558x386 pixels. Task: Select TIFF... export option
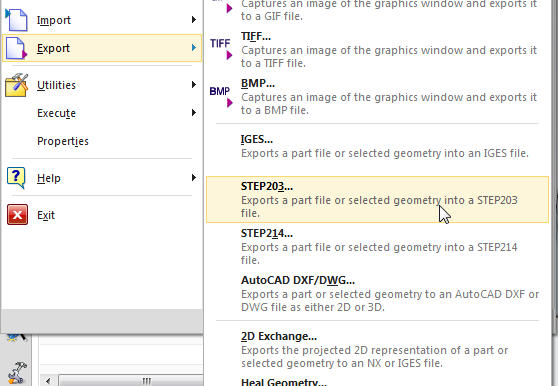click(x=377, y=49)
